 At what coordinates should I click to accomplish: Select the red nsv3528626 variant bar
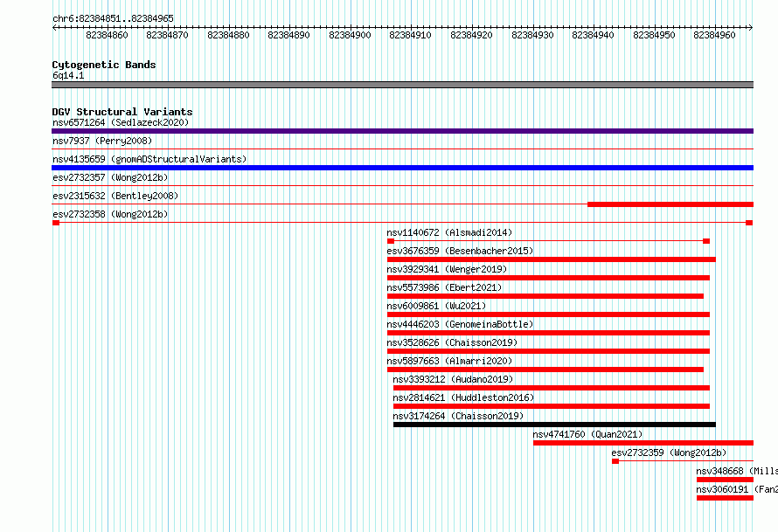point(548,351)
